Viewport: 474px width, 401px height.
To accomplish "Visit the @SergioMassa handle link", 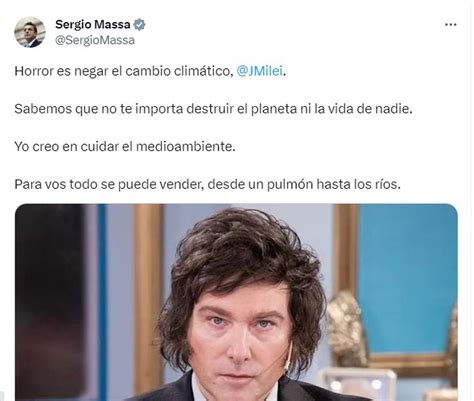I will (x=95, y=40).
